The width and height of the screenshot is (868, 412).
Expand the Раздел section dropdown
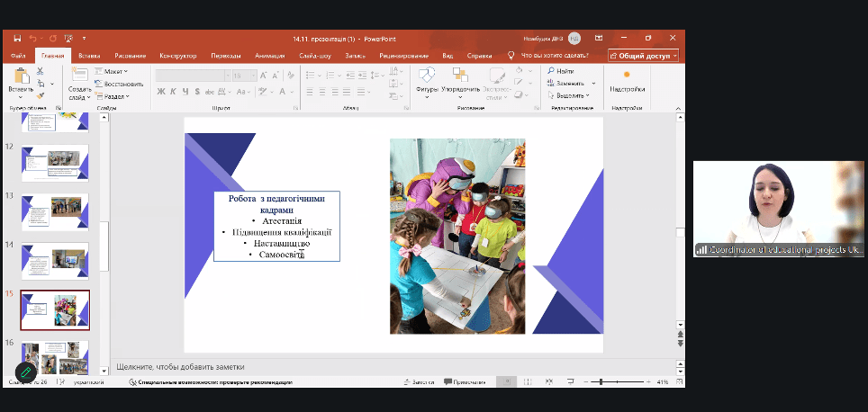tap(115, 96)
